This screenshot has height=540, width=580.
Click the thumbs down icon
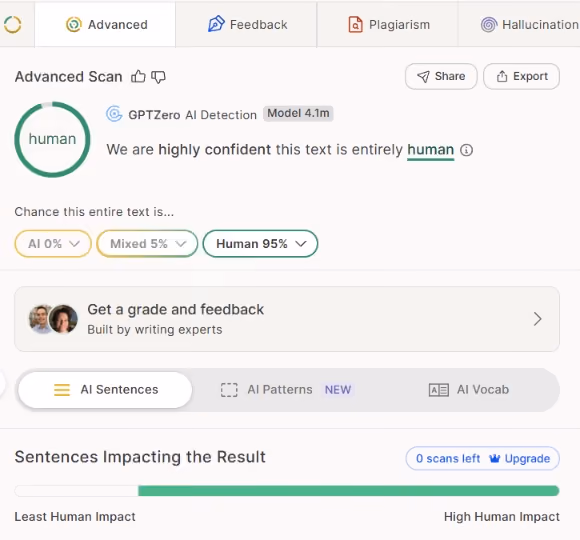tap(158, 77)
